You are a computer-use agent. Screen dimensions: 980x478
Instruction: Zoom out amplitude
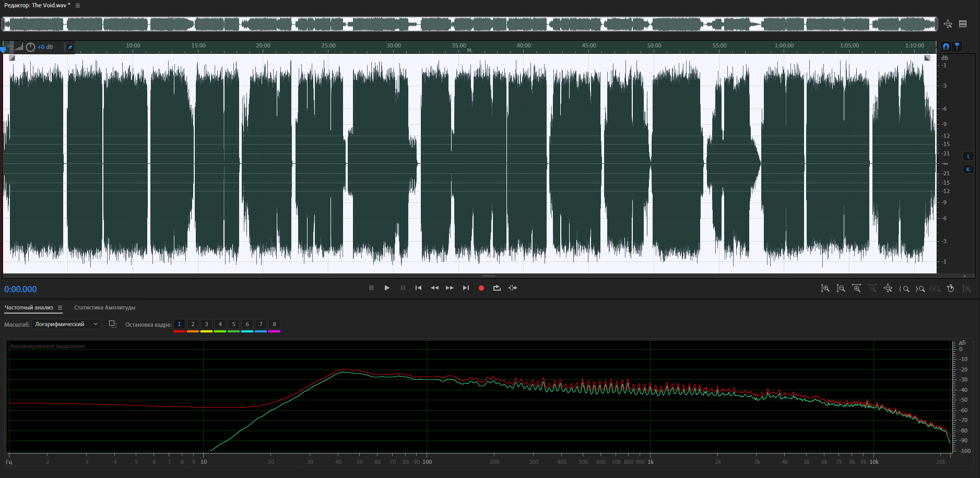(841, 289)
